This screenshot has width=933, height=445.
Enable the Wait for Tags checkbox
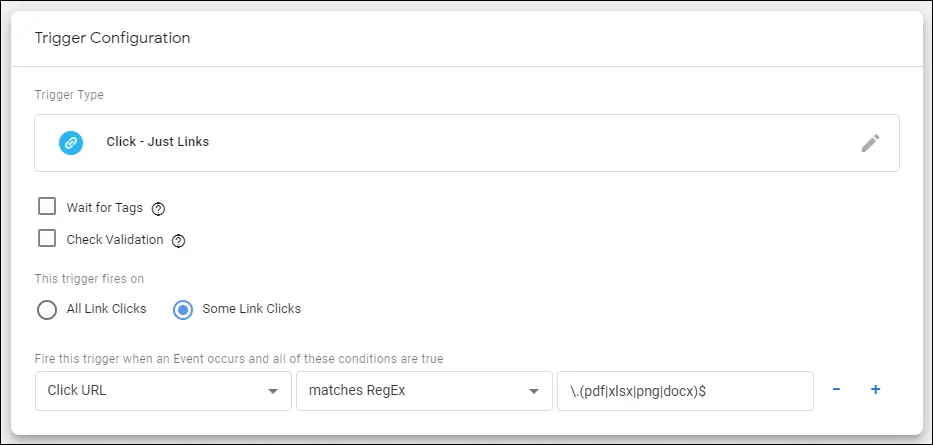pyautogui.click(x=46, y=206)
